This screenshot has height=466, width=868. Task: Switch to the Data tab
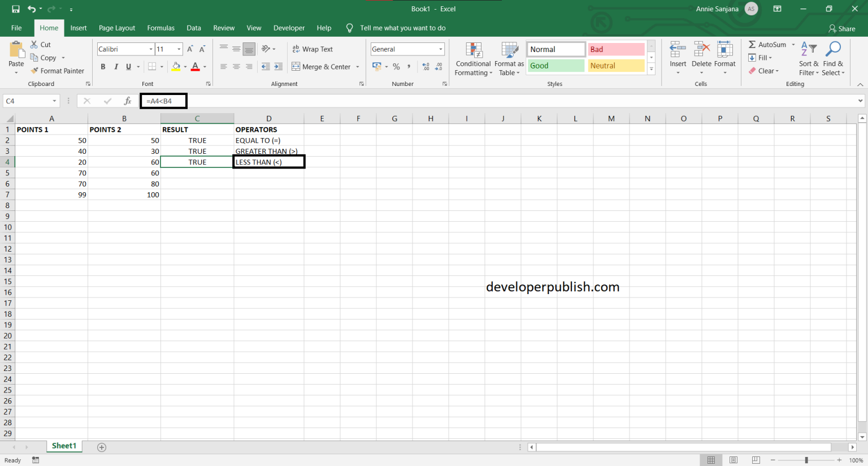pyautogui.click(x=194, y=28)
